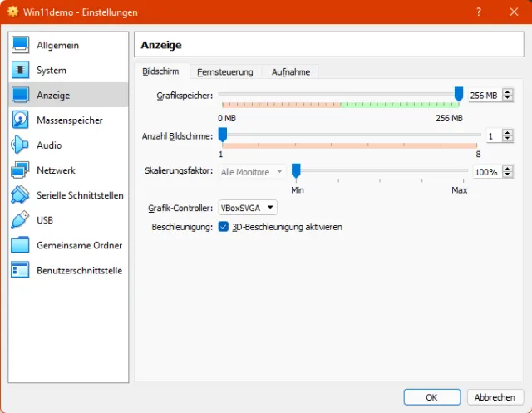Select the Netzwerk icon
The image size is (532, 413).
pos(21,170)
